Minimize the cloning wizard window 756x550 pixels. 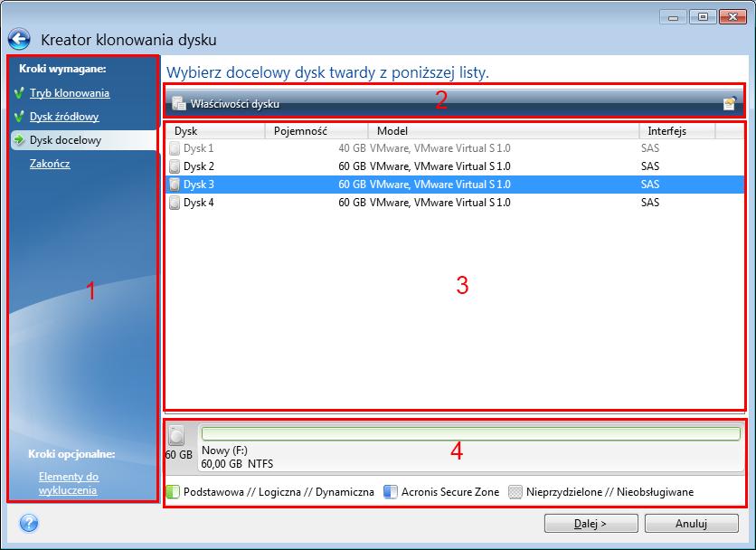pos(673,17)
